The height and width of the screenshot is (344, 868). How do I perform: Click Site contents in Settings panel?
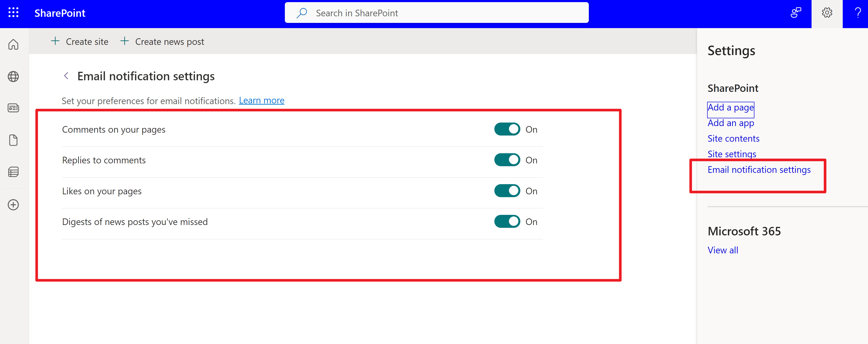click(733, 139)
